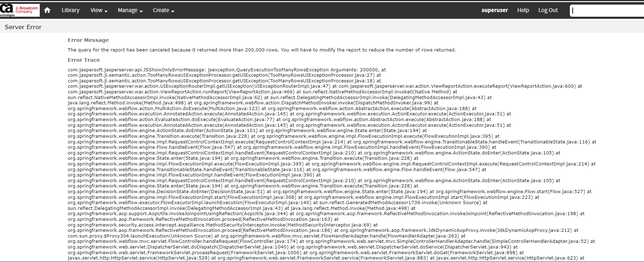Expand the arrow beside Create
This screenshot has height=262, width=644.
[173, 11]
